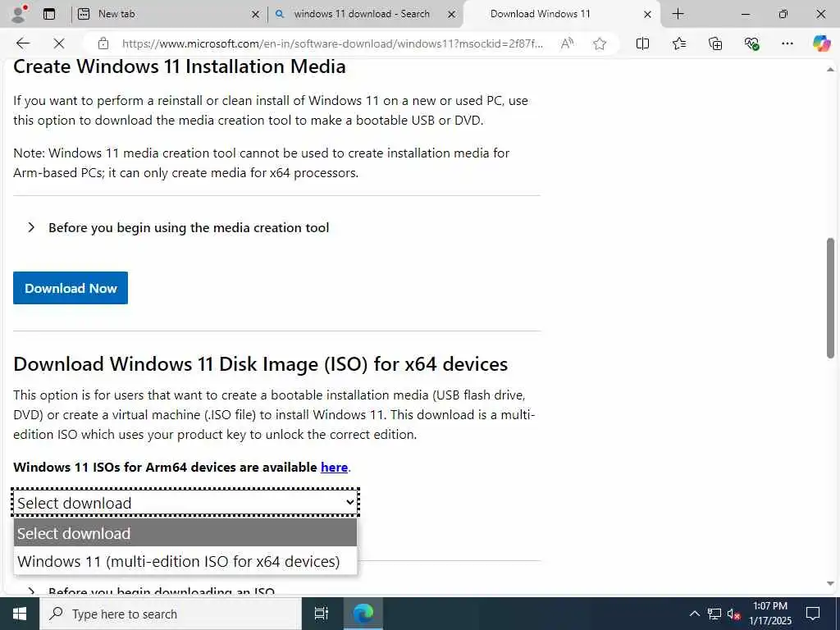
Task: Open the Arm64 ISOs 'here' link
Action: (335, 467)
